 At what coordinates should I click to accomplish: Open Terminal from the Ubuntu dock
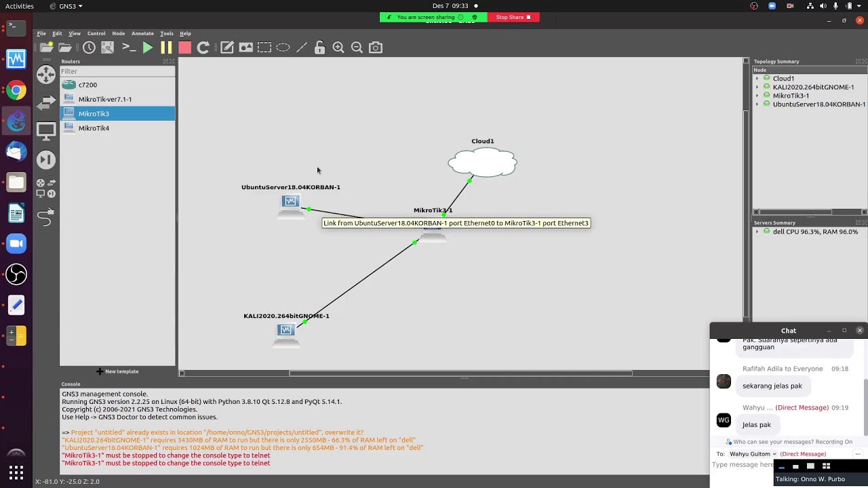point(16,28)
